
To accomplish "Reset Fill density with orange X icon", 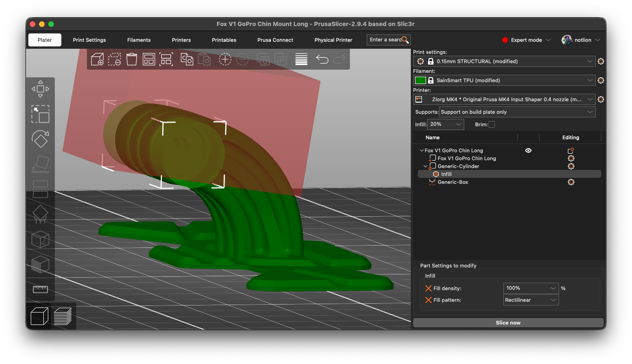I will (x=428, y=288).
